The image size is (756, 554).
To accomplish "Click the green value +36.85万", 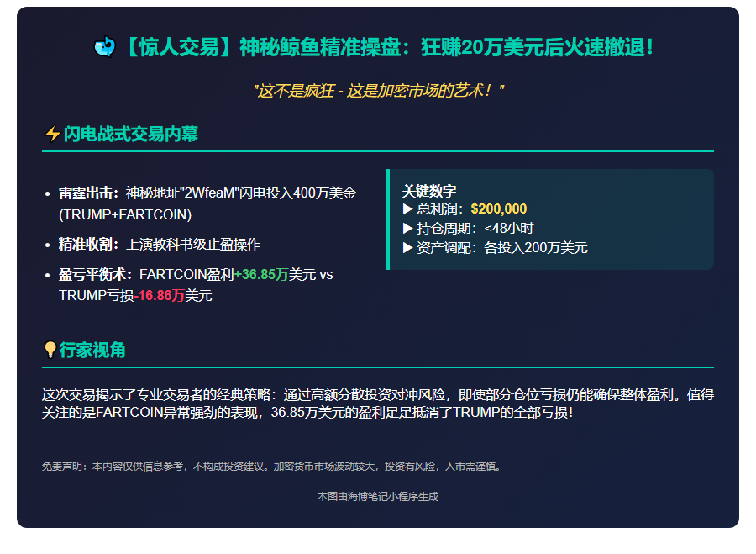I will (x=261, y=275).
